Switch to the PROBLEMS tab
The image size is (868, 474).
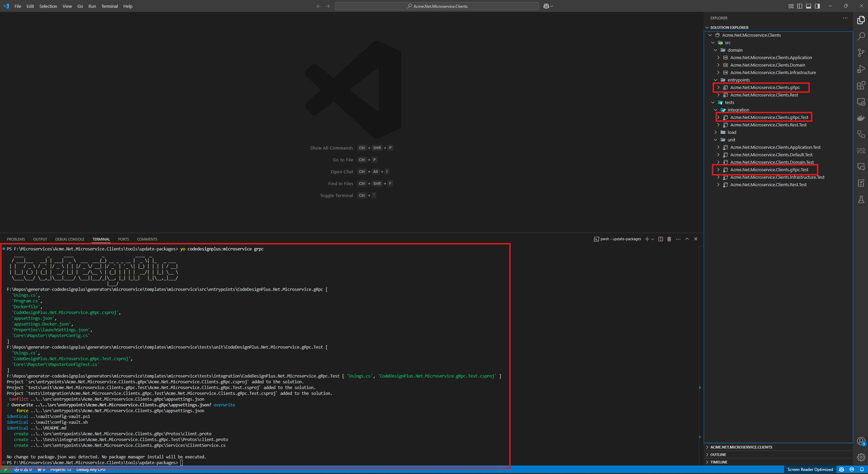[16, 239]
